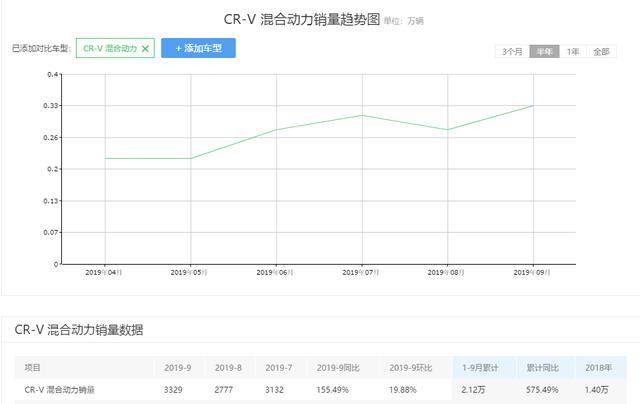Click the CR-V 混合动力销量 row label
The image size is (640, 404).
coord(60,390)
